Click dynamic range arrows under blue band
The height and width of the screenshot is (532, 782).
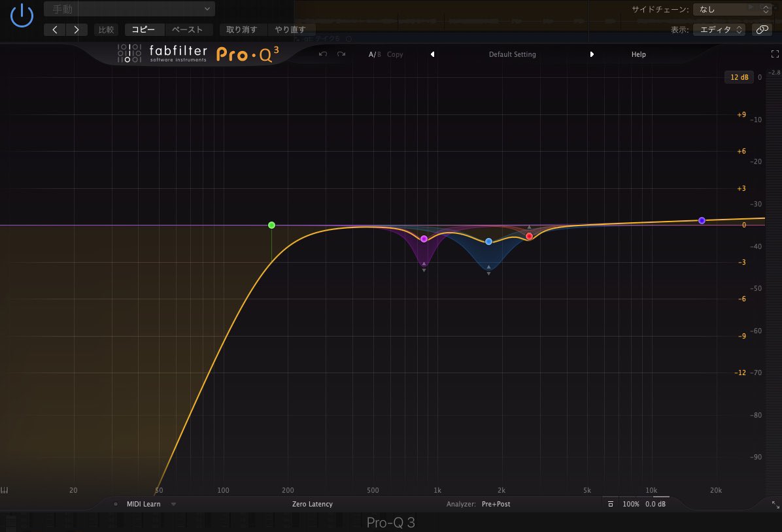489,270
